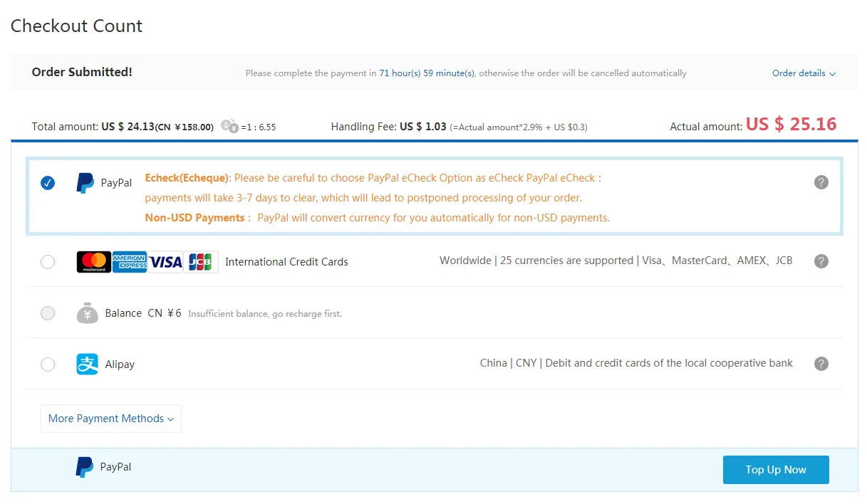Screen dimensions: 867x504
Task: Open the help icon for International Credit Cards
Action: click(x=821, y=261)
